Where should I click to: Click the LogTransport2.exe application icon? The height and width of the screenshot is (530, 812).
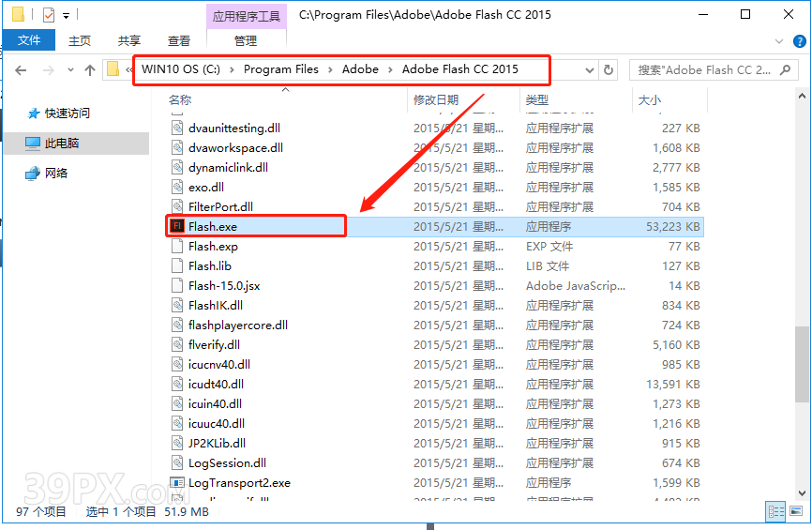[177, 482]
